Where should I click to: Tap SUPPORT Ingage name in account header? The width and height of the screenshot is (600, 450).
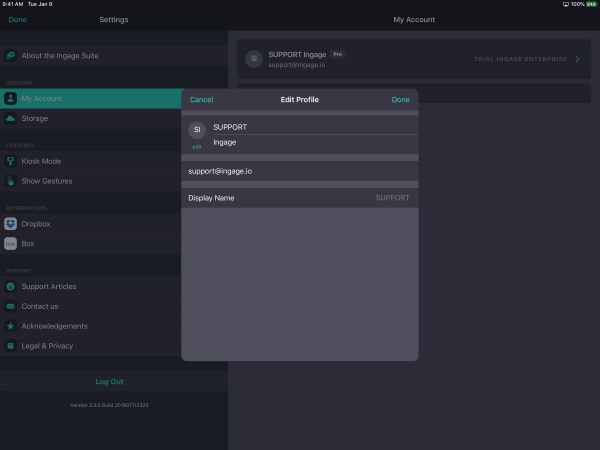(x=297, y=55)
